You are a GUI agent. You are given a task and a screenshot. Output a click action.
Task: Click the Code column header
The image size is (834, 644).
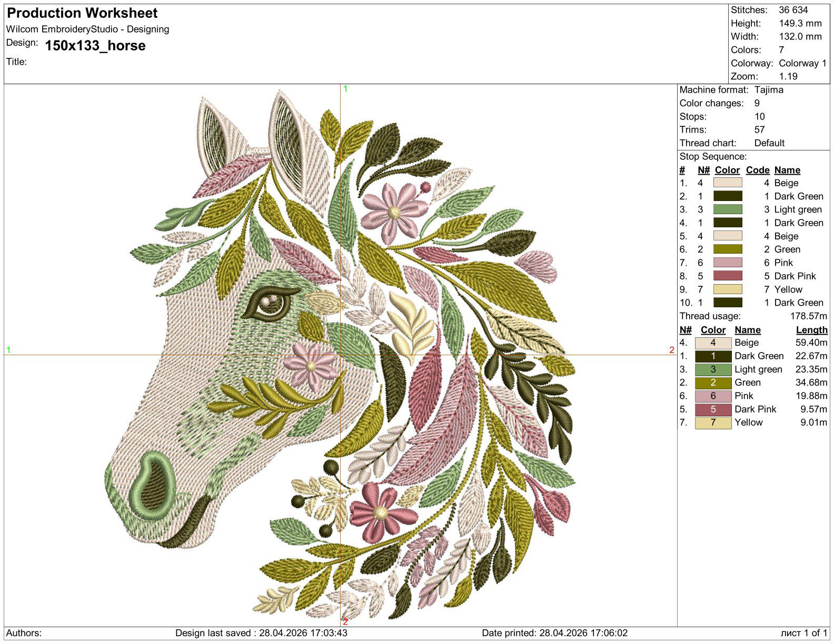click(x=758, y=170)
